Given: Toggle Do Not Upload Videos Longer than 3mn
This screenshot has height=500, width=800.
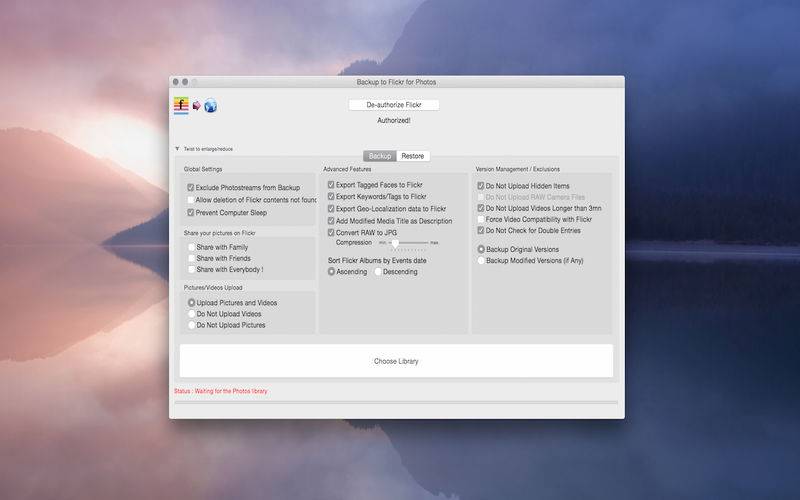Looking at the screenshot, I should [481, 208].
